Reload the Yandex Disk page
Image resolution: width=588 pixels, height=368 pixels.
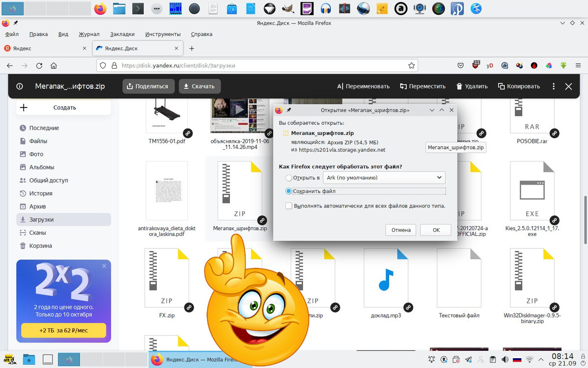click(39, 65)
